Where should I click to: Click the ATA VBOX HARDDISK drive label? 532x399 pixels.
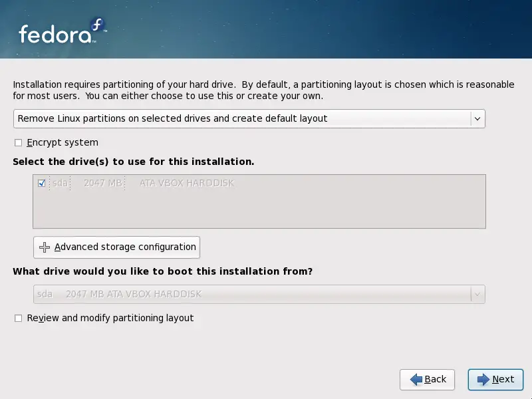tap(187, 183)
